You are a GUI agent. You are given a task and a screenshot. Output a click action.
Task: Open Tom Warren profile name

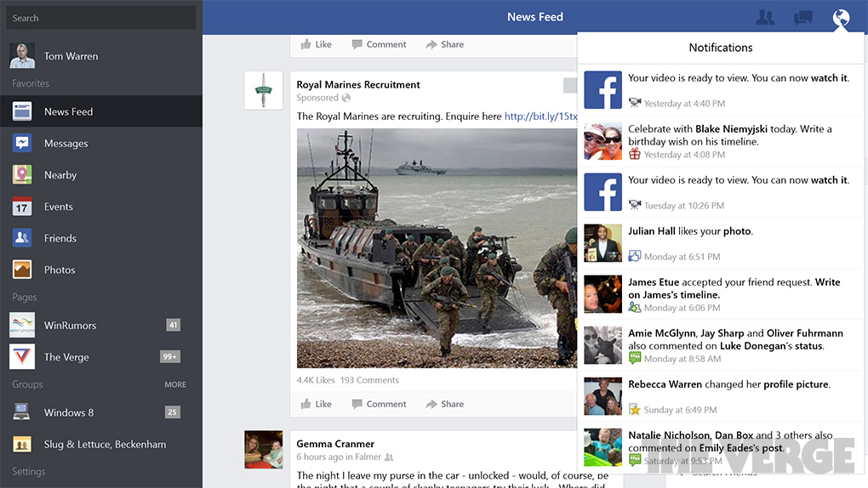pos(71,56)
